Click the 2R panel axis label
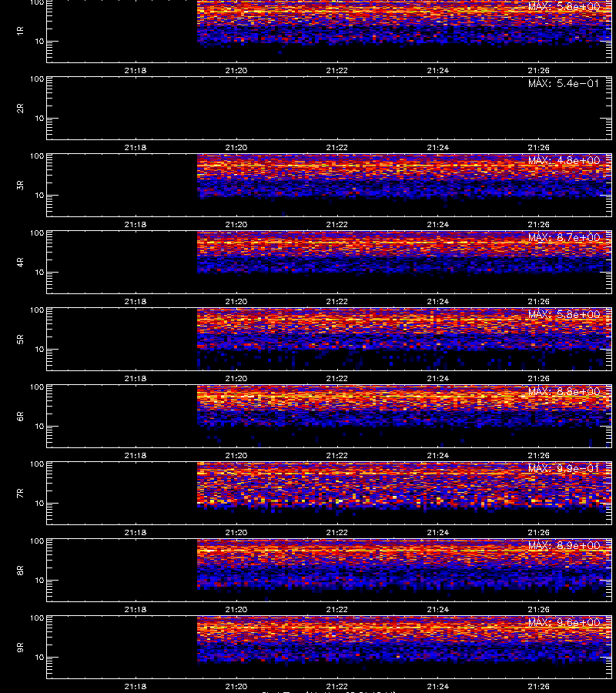 (x=20, y=109)
